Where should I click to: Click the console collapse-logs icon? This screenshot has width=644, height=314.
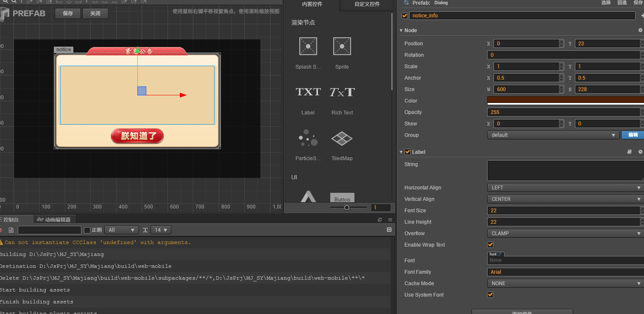(x=389, y=230)
